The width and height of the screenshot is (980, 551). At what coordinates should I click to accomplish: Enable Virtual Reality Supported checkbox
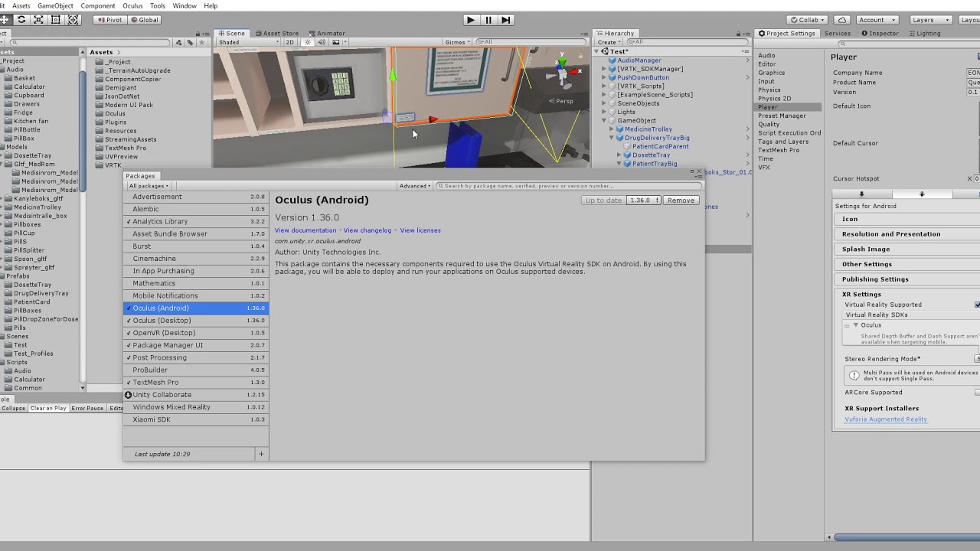tap(978, 305)
